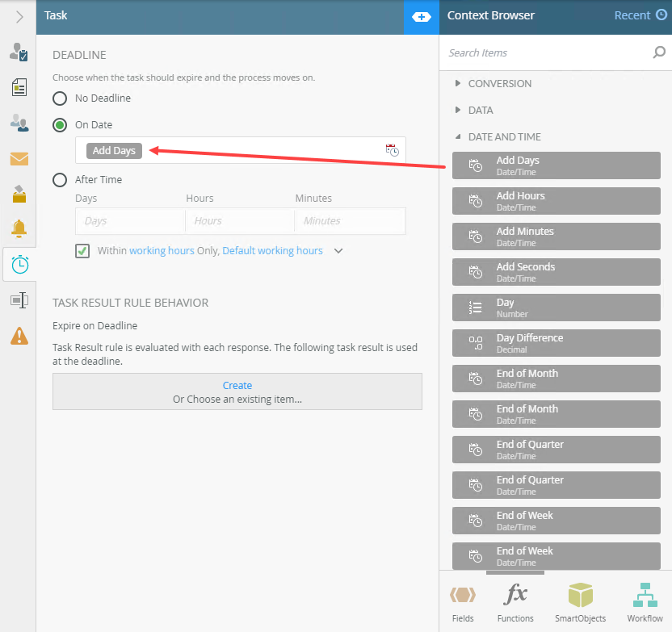Select the orange warning triangle sidebar icon

[19, 336]
